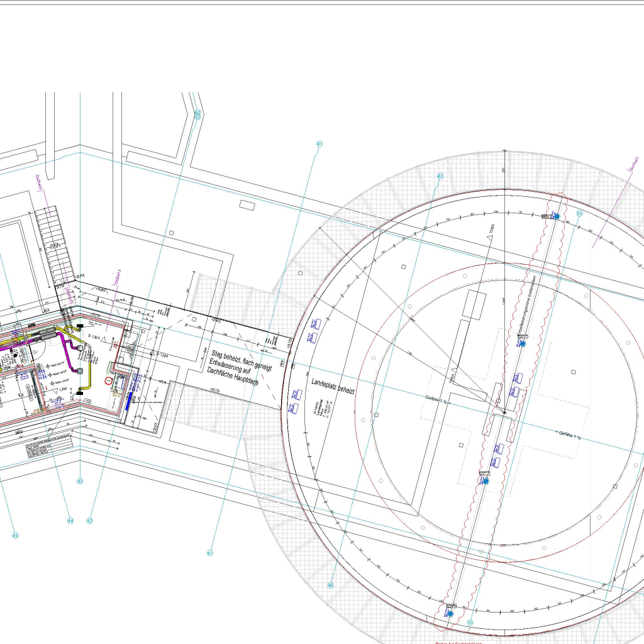Select the 'Entwässerung auf' text line
The image size is (644, 644).
[x=230, y=367]
